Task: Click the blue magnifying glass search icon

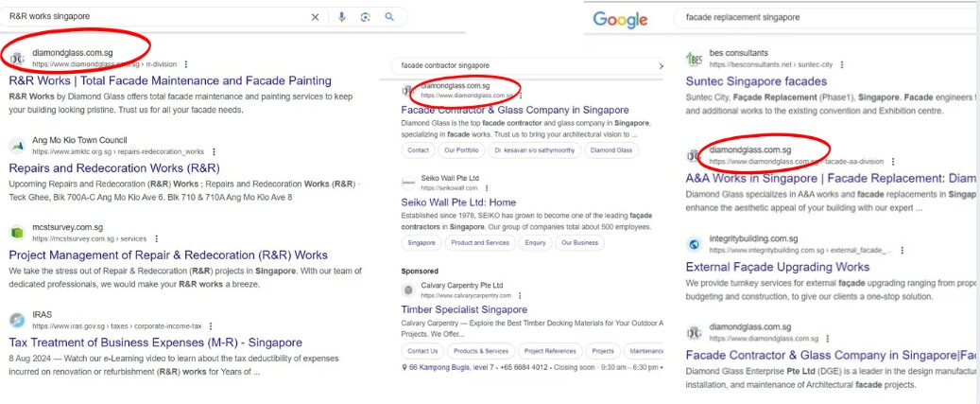Action: tap(388, 17)
